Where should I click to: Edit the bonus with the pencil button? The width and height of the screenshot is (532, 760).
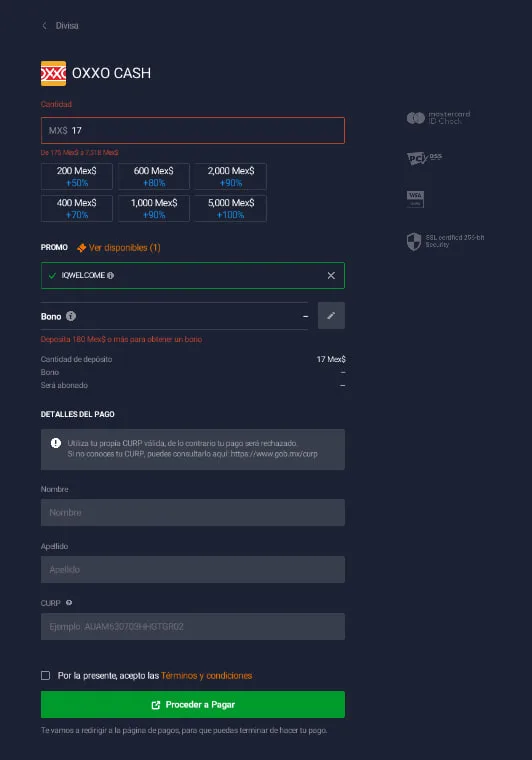tap(331, 316)
